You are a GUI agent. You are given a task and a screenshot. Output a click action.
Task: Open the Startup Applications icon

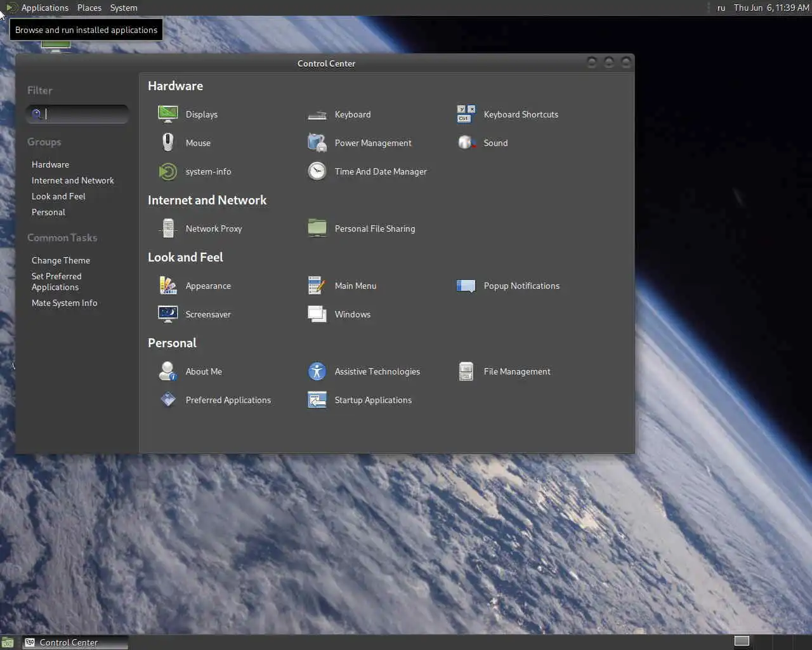pyautogui.click(x=317, y=400)
